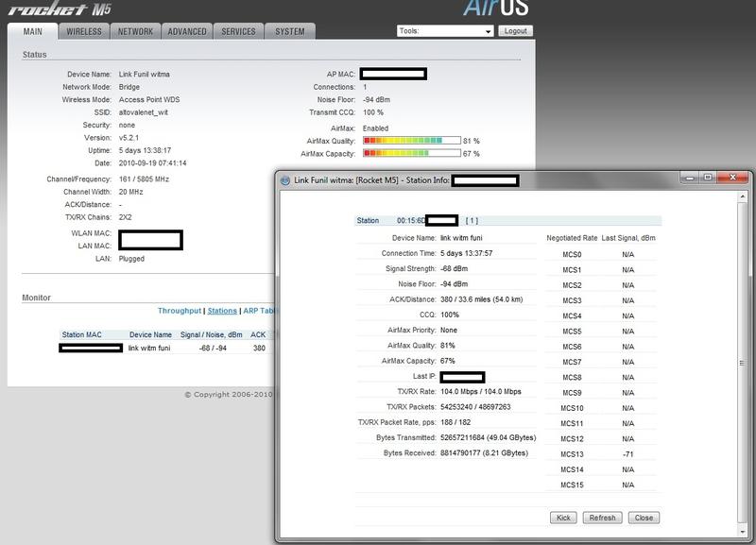Close the Station Info dialog via Close button
This screenshot has height=545, width=756.
[x=644, y=518]
